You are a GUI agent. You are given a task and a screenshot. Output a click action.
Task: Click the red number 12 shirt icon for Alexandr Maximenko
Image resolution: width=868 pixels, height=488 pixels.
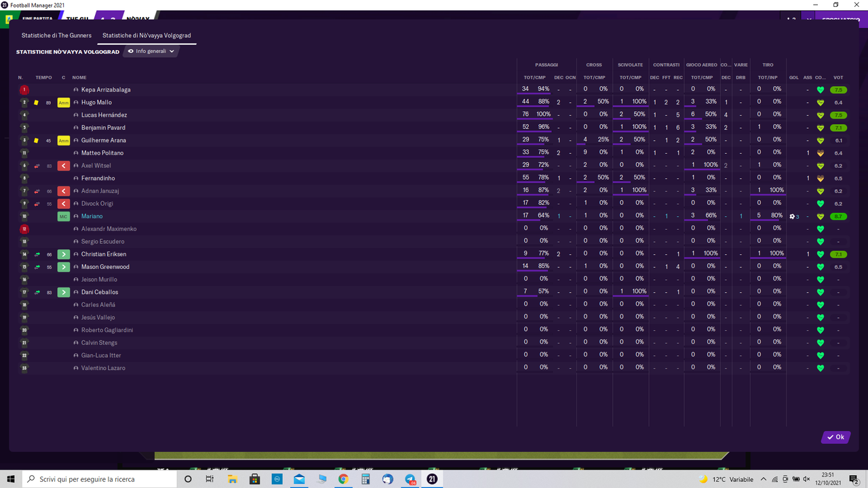(24, 229)
